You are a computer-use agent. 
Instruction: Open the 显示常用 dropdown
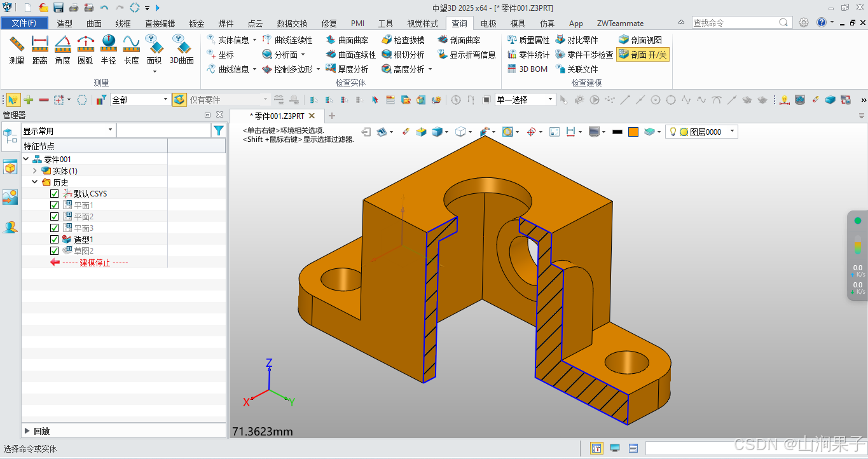[111, 130]
